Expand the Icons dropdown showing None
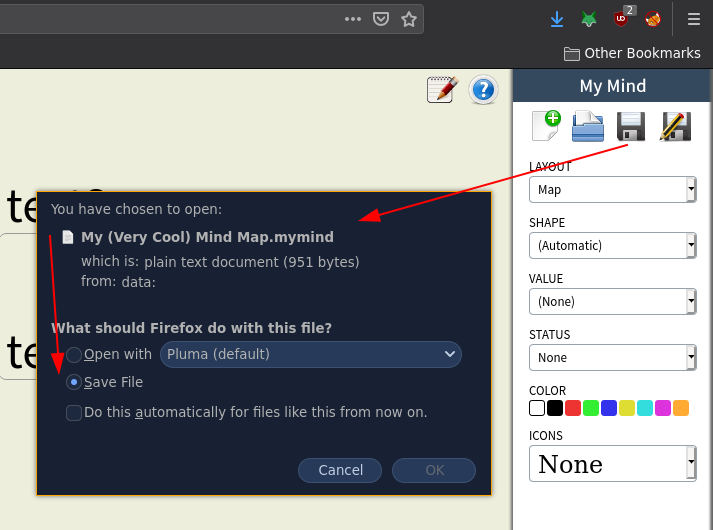 tap(613, 464)
